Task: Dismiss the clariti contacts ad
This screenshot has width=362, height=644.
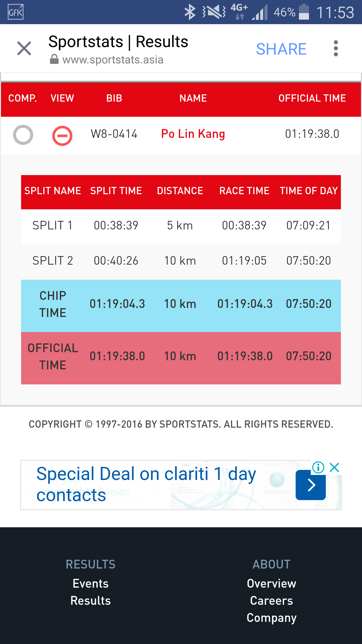Action: [335, 467]
